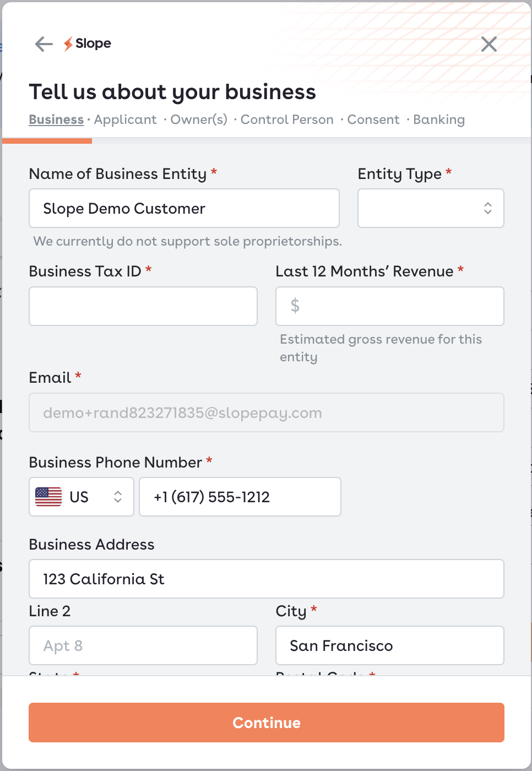Viewport: 532px width, 771px height.
Task: Click the back arrow at top left
Action: click(x=43, y=44)
